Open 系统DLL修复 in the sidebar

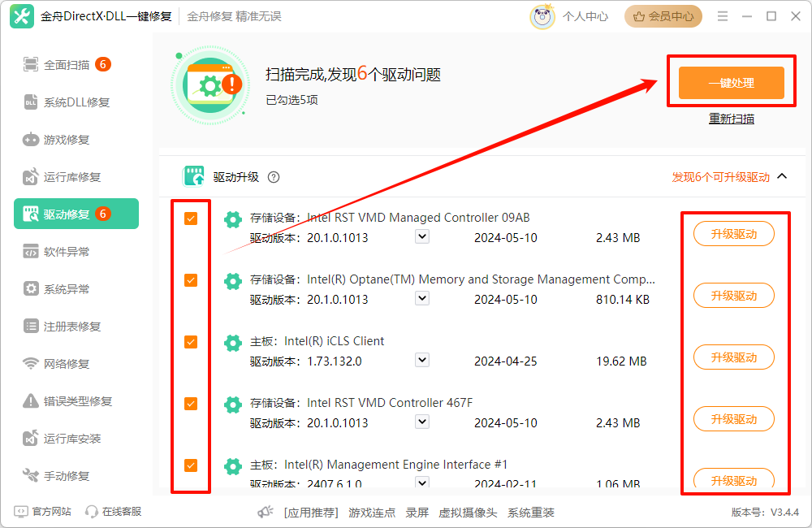(x=76, y=102)
